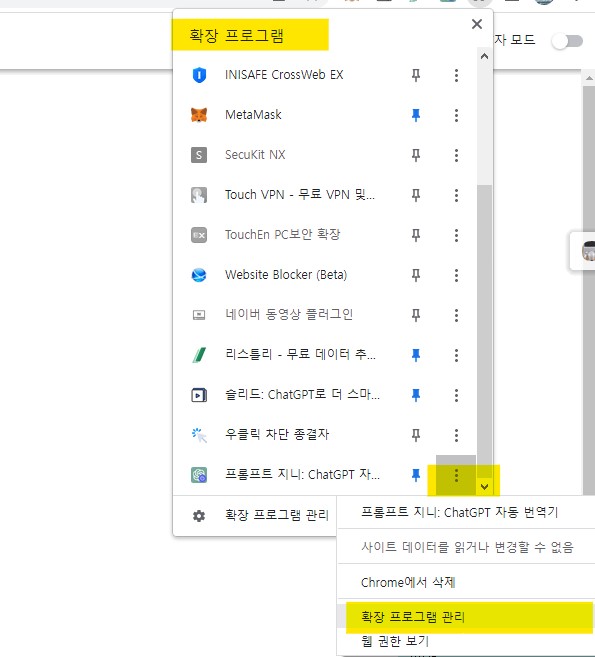The width and height of the screenshot is (595, 657).
Task: Click the Website Blocker (Beta) name
Action: tap(286, 275)
